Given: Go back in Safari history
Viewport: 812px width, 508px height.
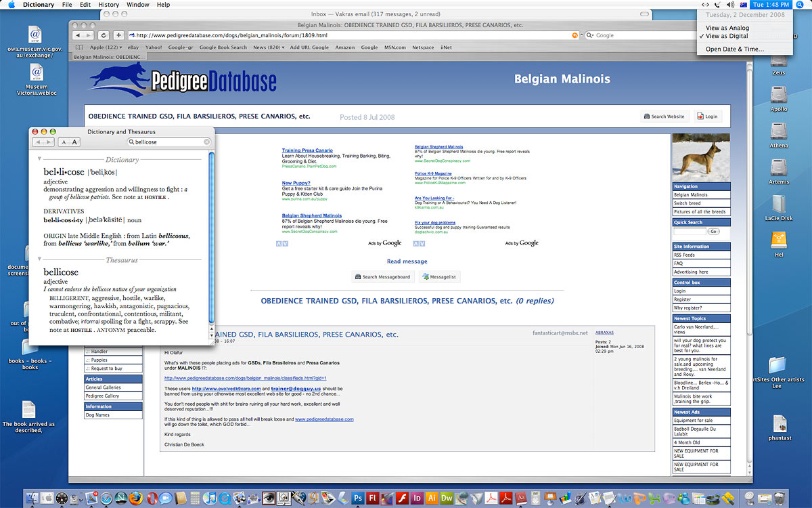Looking at the screenshot, I should click(x=78, y=35).
